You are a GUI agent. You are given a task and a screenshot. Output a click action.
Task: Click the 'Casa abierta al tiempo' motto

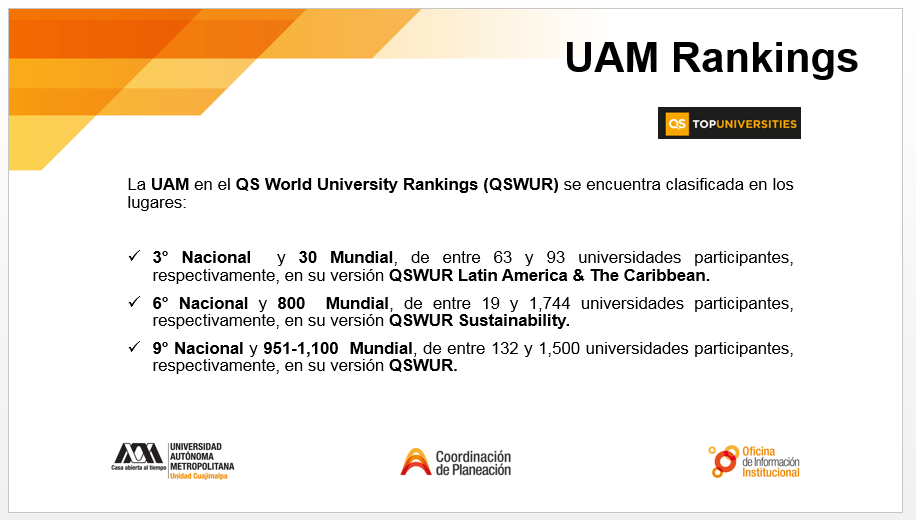point(139,467)
